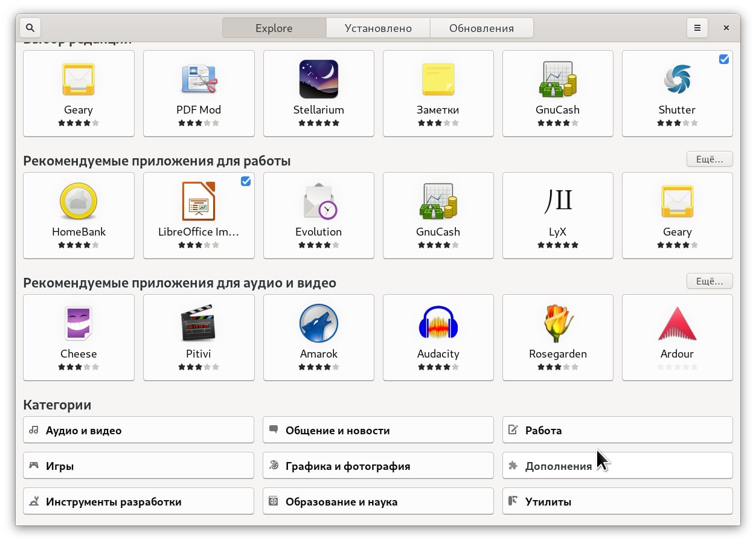The image size is (756, 543).
Task: Click the Заметки app name
Action: coord(438,110)
